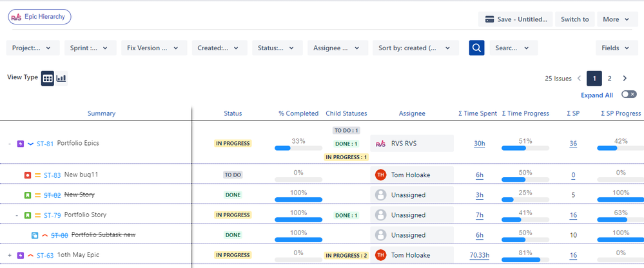This screenshot has height=268, width=644.
Task: Click the green story icon next to ST-79
Action: click(x=28, y=215)
